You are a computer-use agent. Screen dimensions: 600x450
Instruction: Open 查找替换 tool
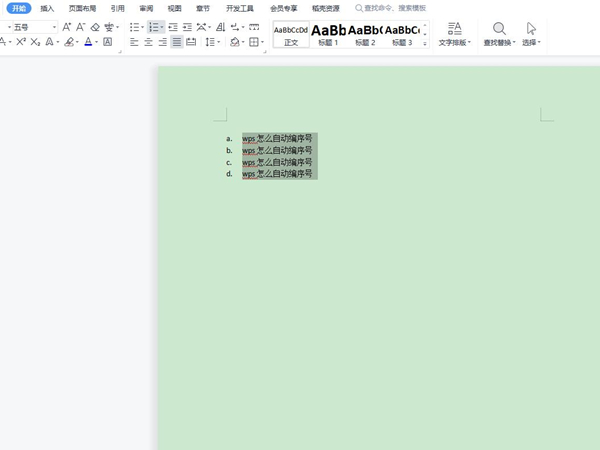[x=499, y=34]
